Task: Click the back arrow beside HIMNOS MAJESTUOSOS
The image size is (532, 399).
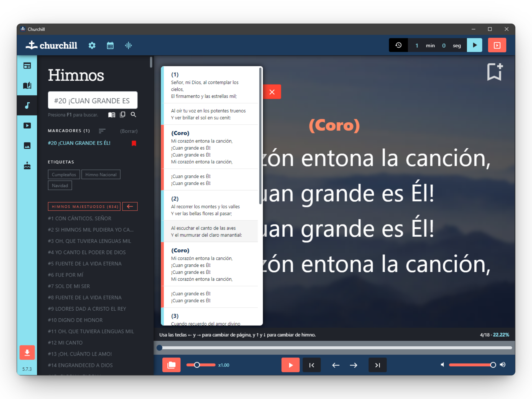Action: [x=130, y=206]
